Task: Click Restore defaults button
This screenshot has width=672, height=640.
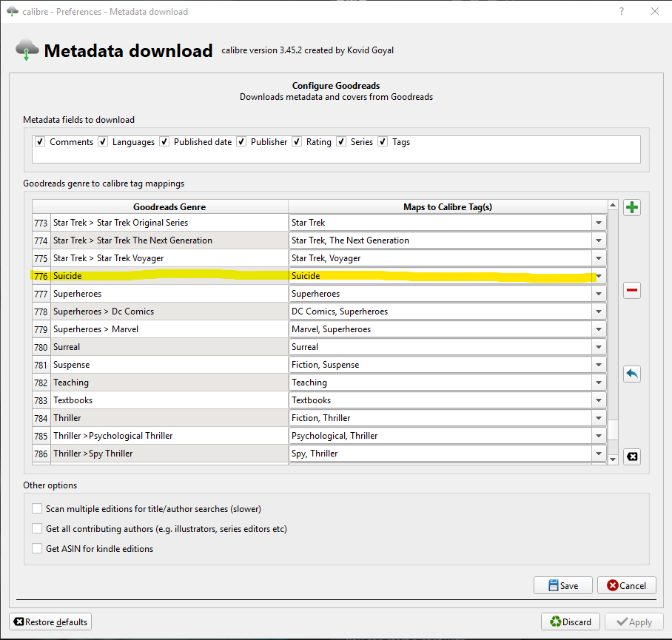Action: coord(50,622)
